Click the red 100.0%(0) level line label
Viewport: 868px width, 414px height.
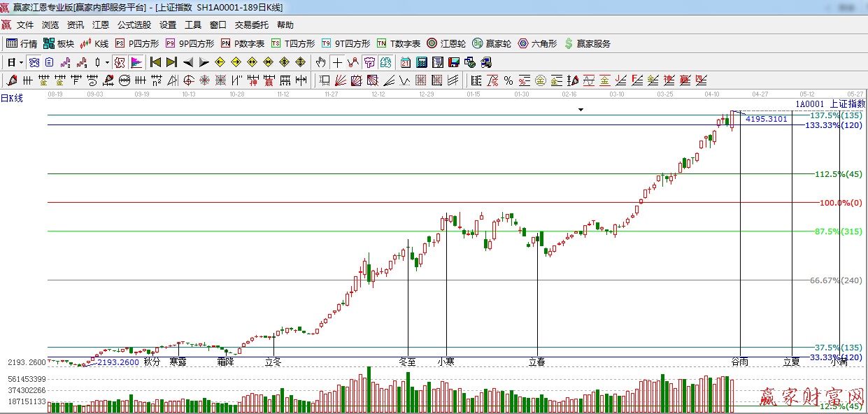click(840, 203)
